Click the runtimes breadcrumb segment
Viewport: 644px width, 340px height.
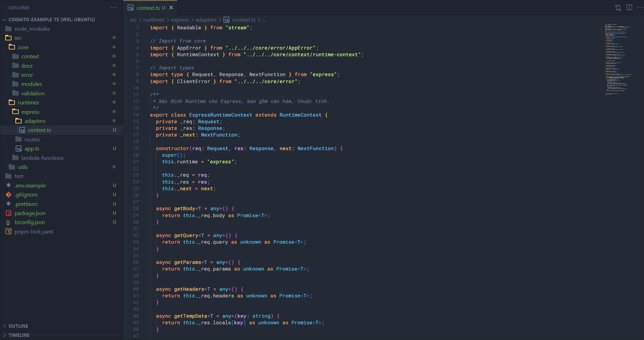coord(153,20)
